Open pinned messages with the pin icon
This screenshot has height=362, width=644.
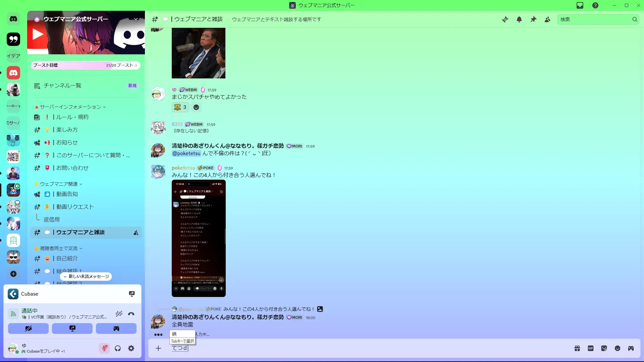(533, 19)
